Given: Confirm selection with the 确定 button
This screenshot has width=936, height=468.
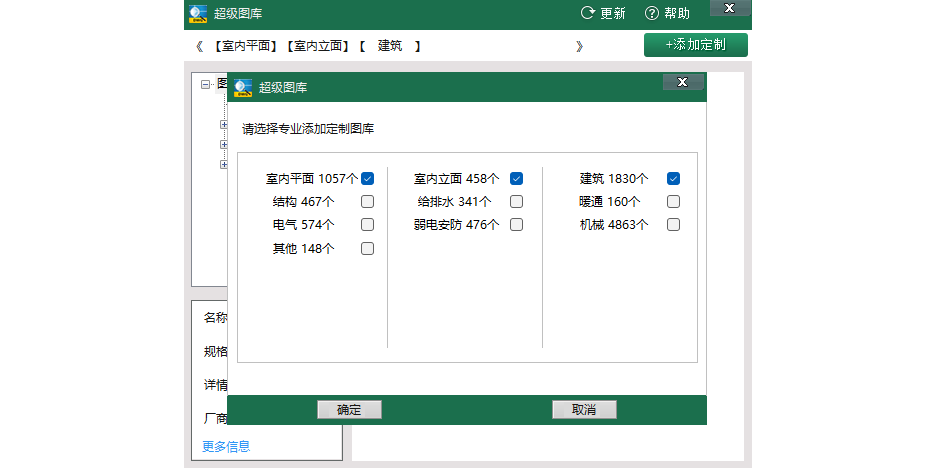Looking at the screenshot, I should pyautogui.click(x=349, y=410).
